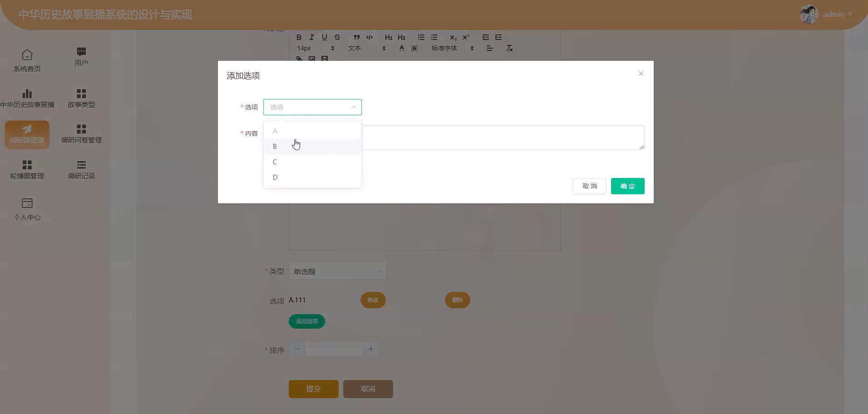Click 取消 in the 添加选项 dialog
Viewport: 868px width, 414px height.
click(x=589, y=186)
